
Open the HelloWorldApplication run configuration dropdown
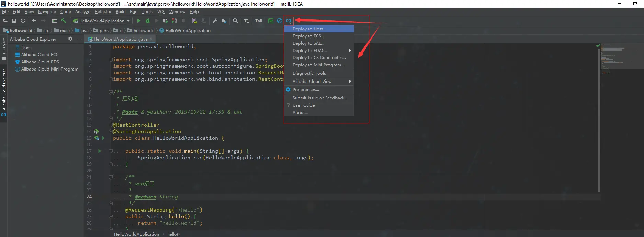click(101, 21)
